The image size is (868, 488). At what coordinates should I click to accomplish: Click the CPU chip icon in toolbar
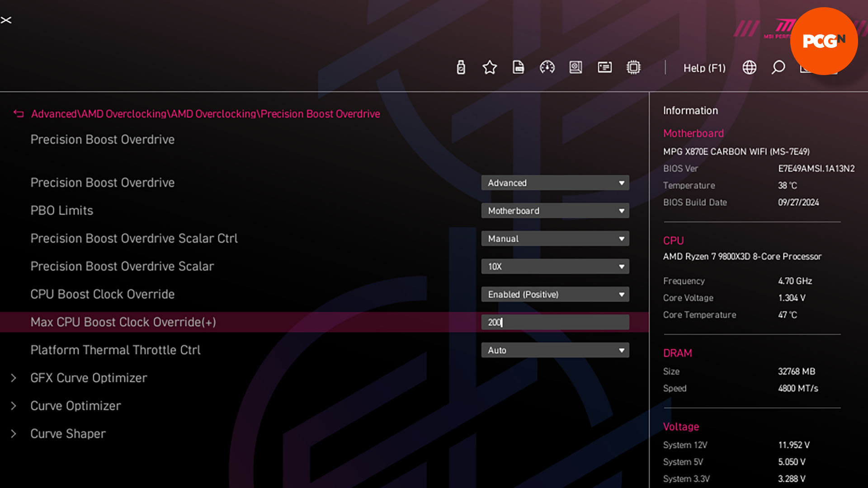(634, 67)
